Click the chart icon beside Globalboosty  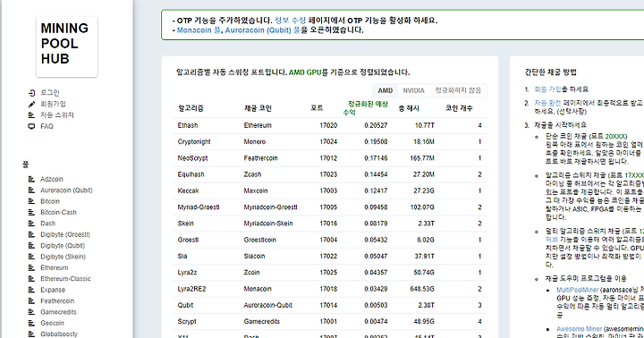pyautogui.click(x=31, y=334)
